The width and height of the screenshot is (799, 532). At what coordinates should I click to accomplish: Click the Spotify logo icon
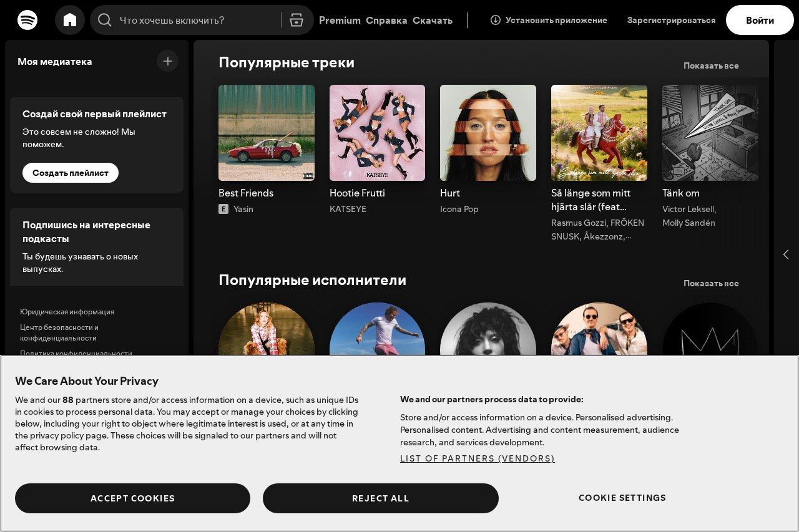(27, 20)
